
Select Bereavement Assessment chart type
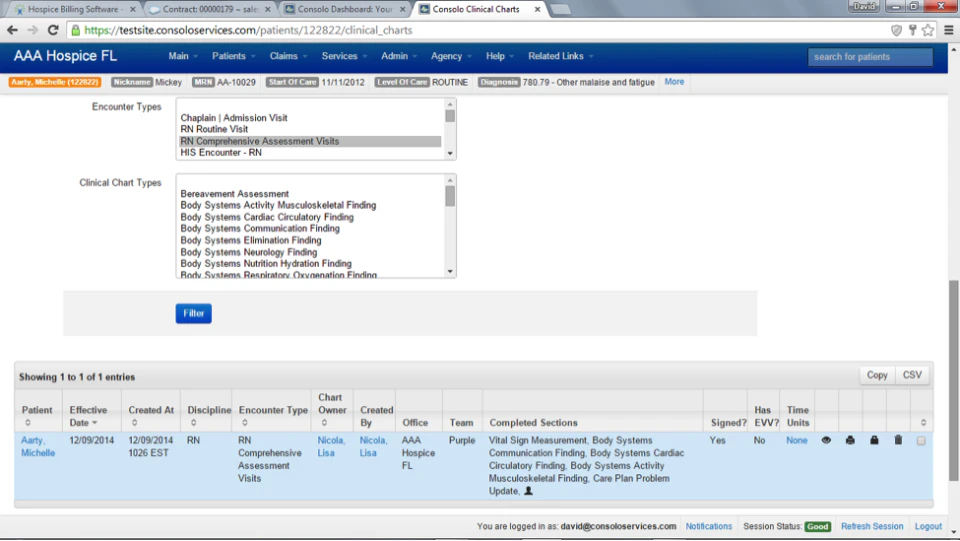[234, 194]
